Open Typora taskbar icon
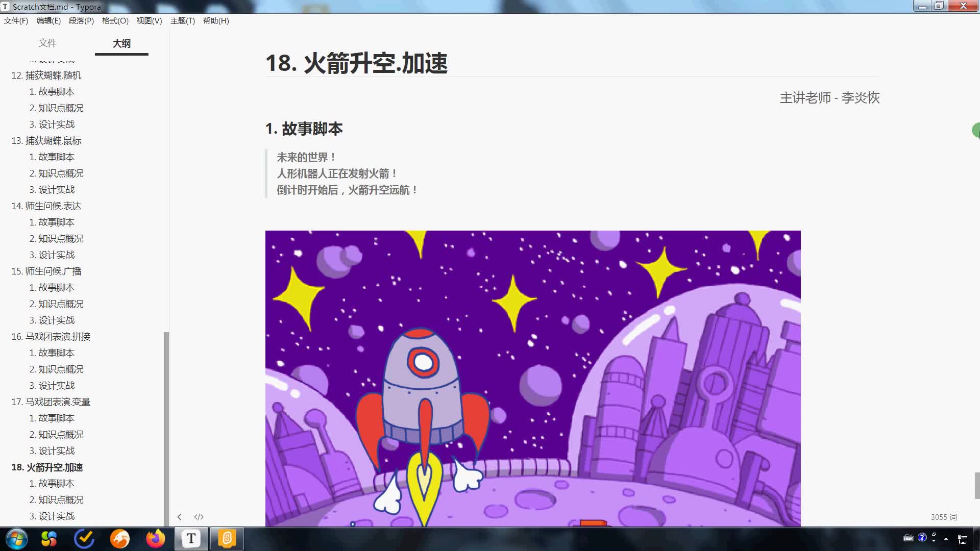This screenshot has height=551, width=980. [191, 539]
